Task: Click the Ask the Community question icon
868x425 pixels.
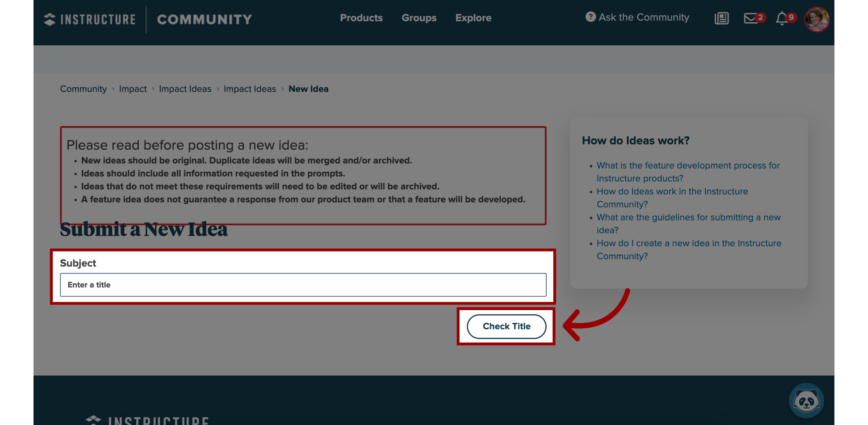Action: [590, 17]
